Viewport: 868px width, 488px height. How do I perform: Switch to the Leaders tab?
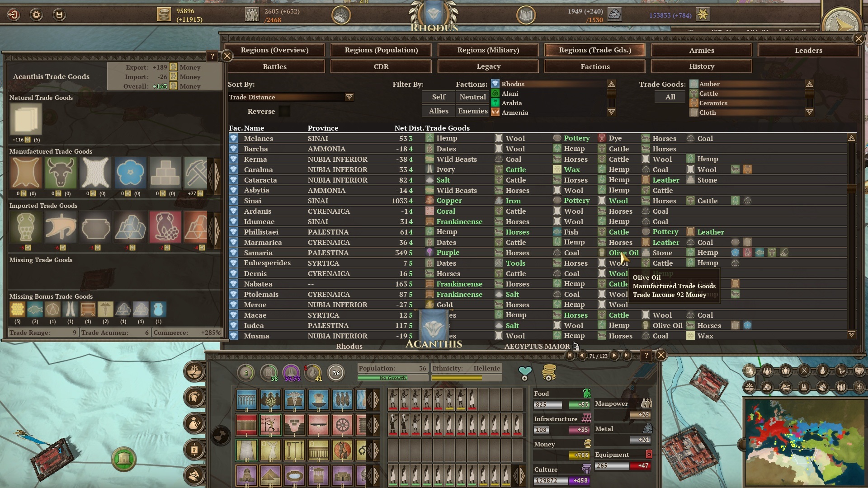click(x=808, y=50)
